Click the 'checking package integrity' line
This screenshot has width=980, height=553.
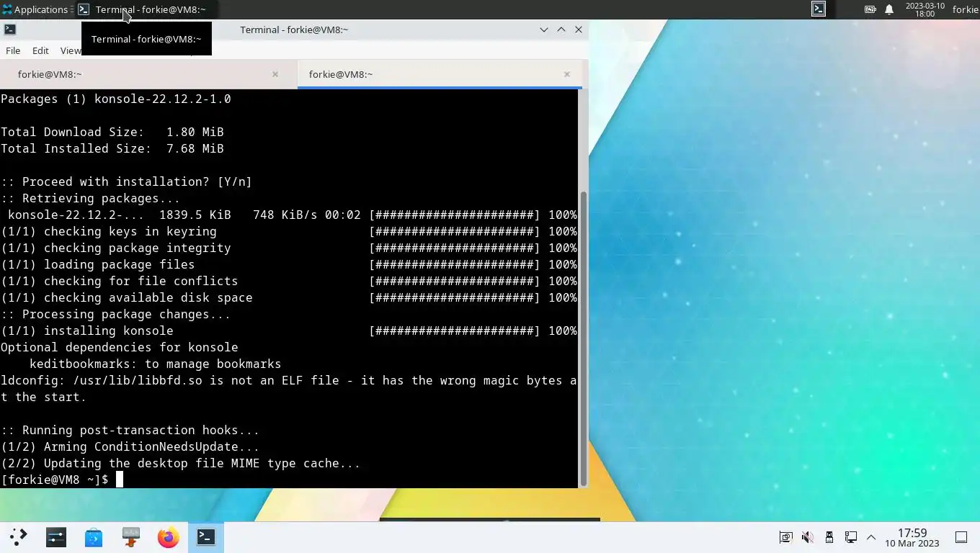coord(288,248)
